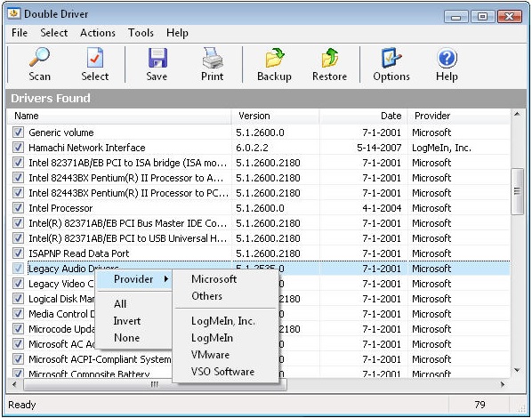Click the Restore folder icon
532x418 pixels.
pos(329,58)
